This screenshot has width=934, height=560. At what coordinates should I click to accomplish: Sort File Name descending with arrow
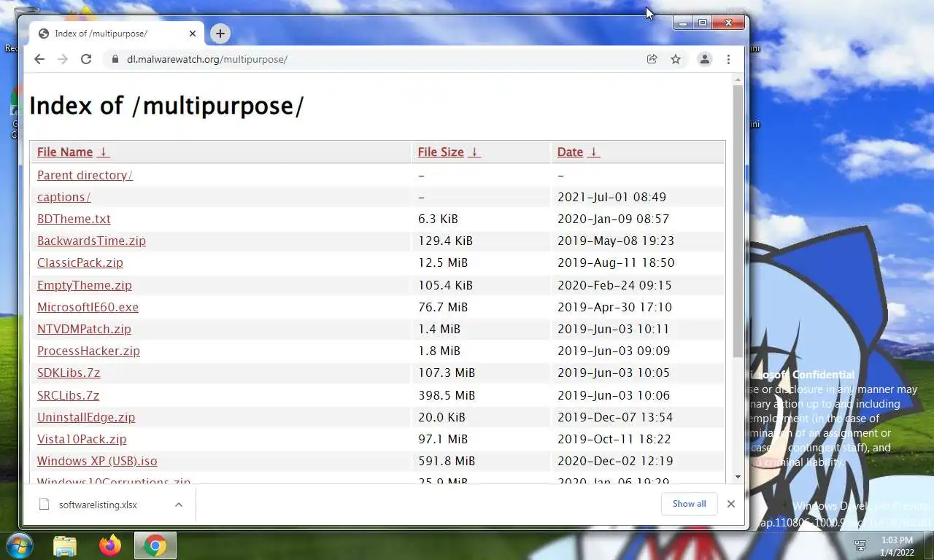click(x=103, y=152)
